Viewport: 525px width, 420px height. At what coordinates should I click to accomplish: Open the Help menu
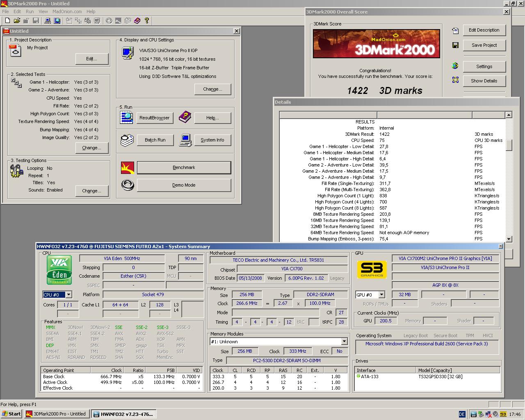(91, 11)
